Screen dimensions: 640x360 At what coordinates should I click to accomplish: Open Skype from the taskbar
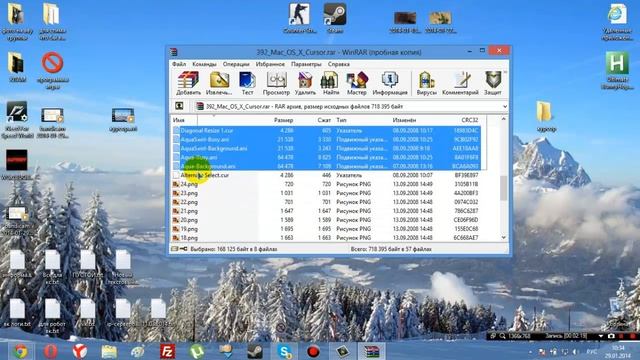[x=284, y=351]
